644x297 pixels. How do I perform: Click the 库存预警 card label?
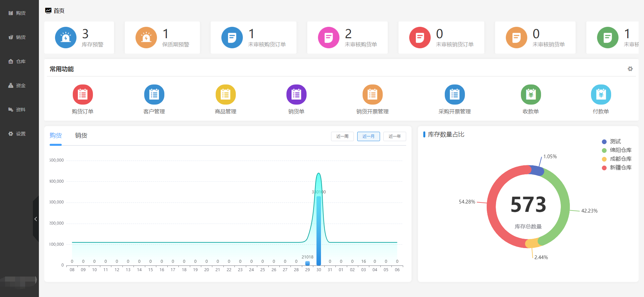click(x=93, y=45)
